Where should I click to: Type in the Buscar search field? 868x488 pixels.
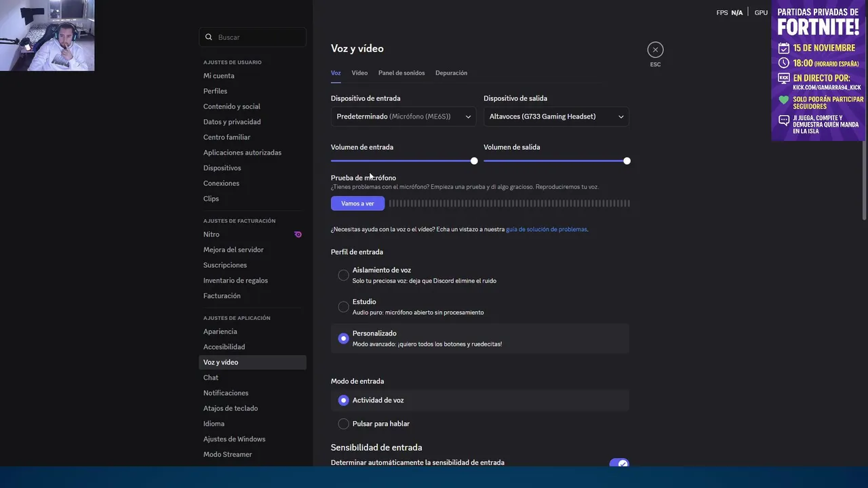[x=258, y=37]
